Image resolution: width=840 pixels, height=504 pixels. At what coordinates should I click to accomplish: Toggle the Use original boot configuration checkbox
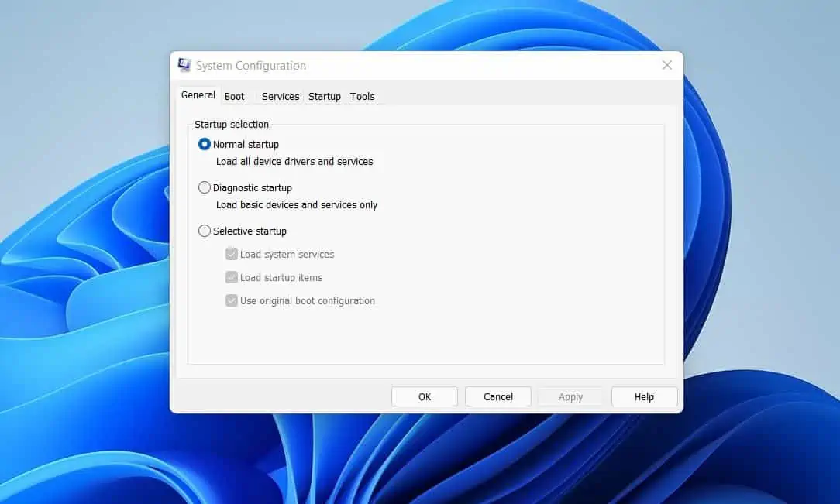pos(232,300)
